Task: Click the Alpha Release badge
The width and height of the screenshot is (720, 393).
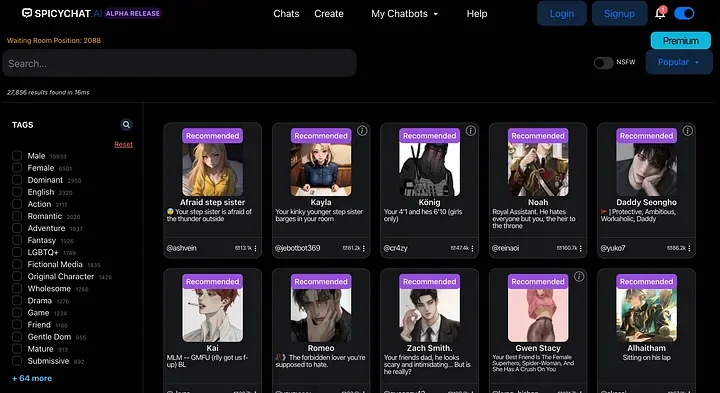Action: pos(133,13)
